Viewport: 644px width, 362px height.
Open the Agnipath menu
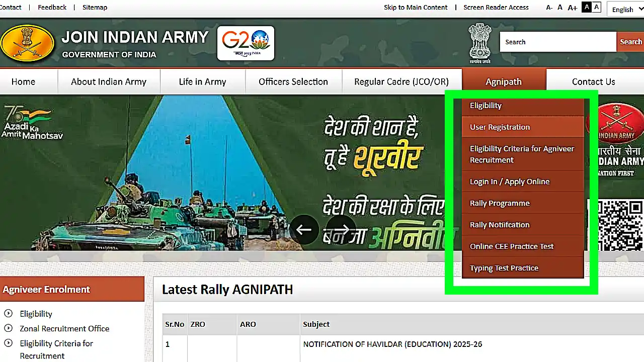click(x=504, y=81)
